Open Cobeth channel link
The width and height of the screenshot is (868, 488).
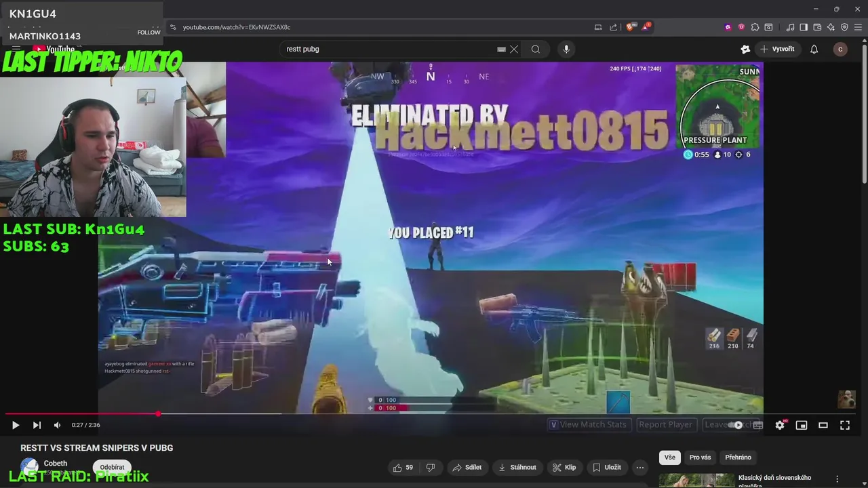[56, 464]
